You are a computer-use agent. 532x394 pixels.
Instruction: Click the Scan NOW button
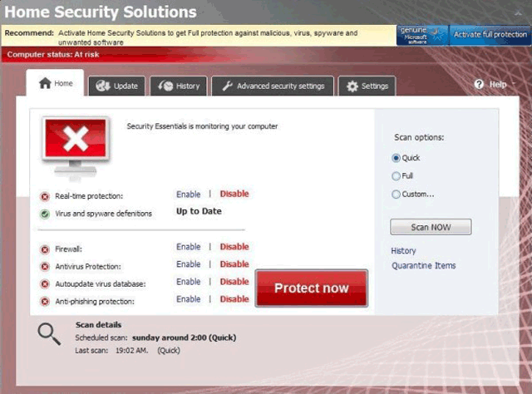[x=430, y=227]
